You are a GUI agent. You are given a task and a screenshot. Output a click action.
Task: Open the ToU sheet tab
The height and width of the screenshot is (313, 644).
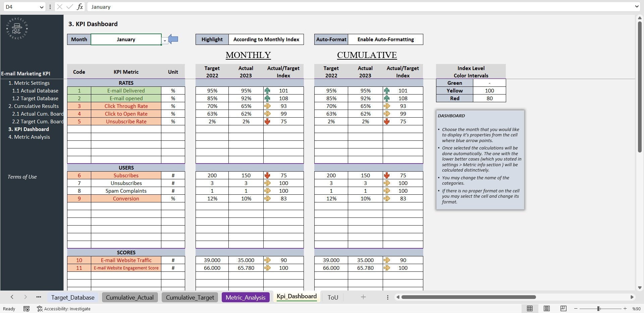(x=332, y=297)
